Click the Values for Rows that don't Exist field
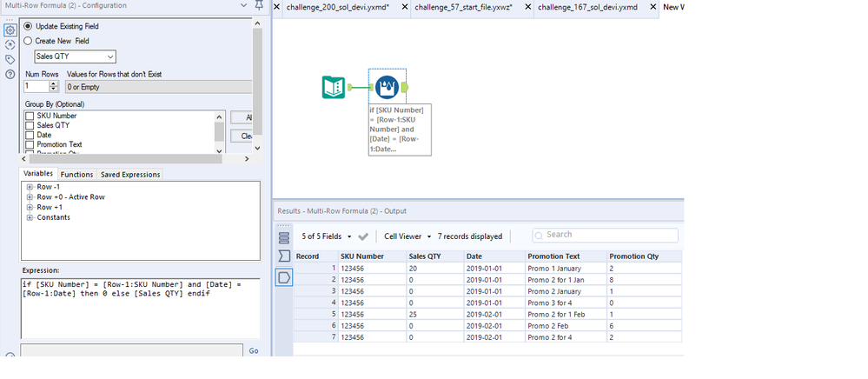 [158, 86]
